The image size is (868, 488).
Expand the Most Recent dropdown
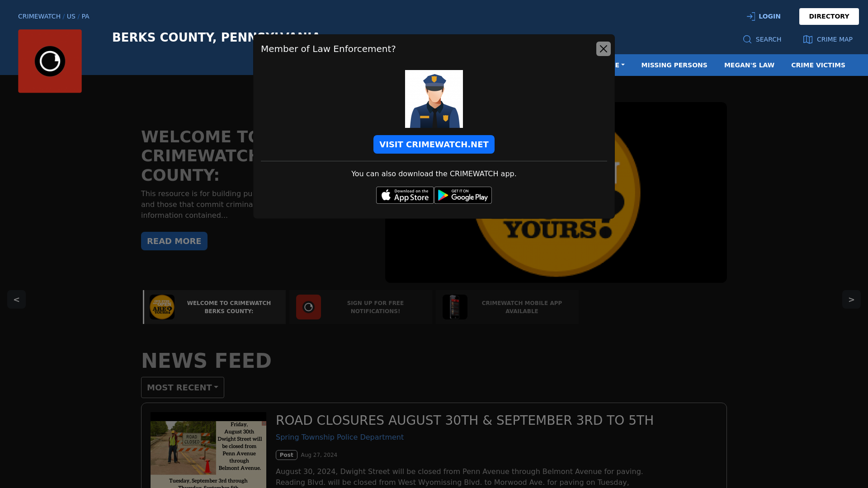click(183, 388)
